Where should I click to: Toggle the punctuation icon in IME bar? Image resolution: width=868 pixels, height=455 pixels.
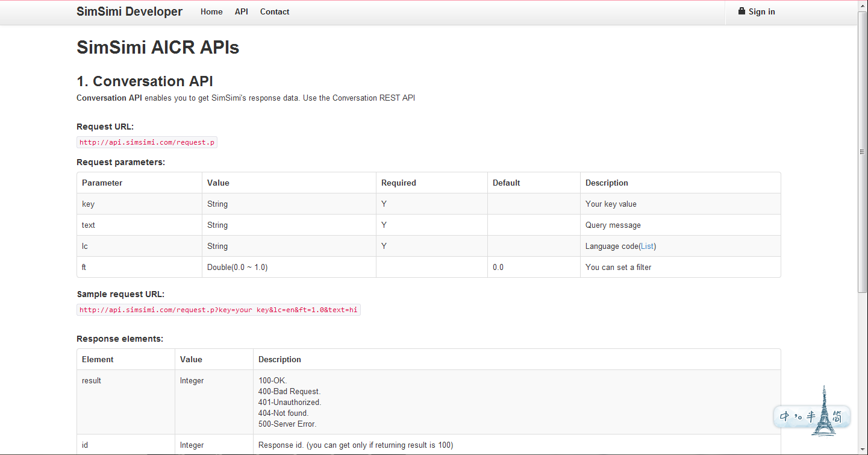(x=799, y=417)
